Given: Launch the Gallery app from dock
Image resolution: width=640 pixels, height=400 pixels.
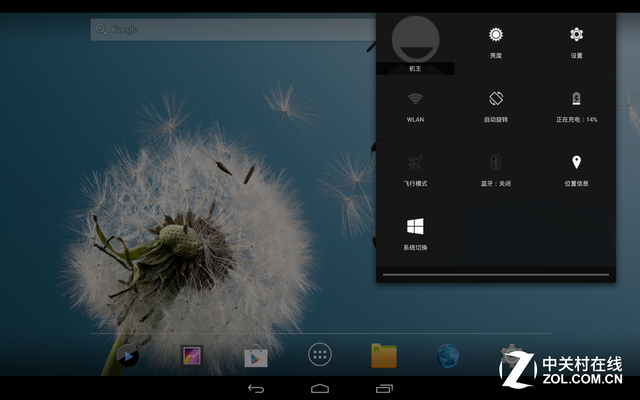Looking at the screenshot, I should click(192, 355).
